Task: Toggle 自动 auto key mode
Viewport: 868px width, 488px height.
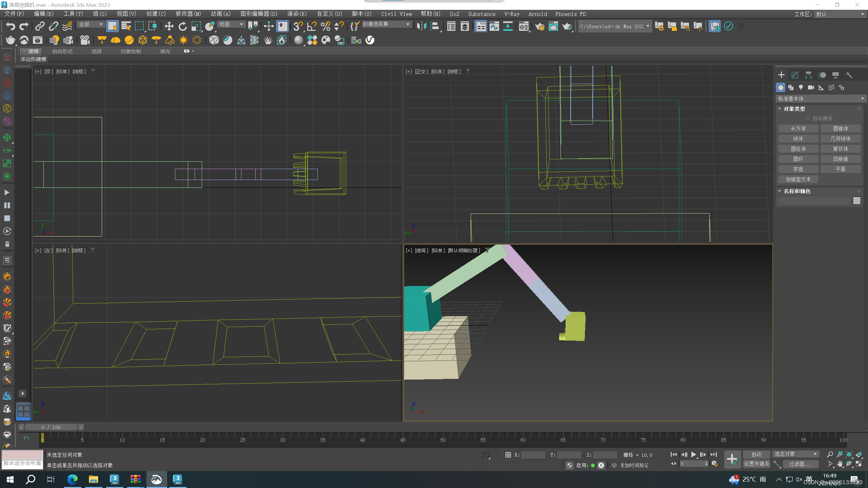Action: pyautogui.click(x=756, y=454)
